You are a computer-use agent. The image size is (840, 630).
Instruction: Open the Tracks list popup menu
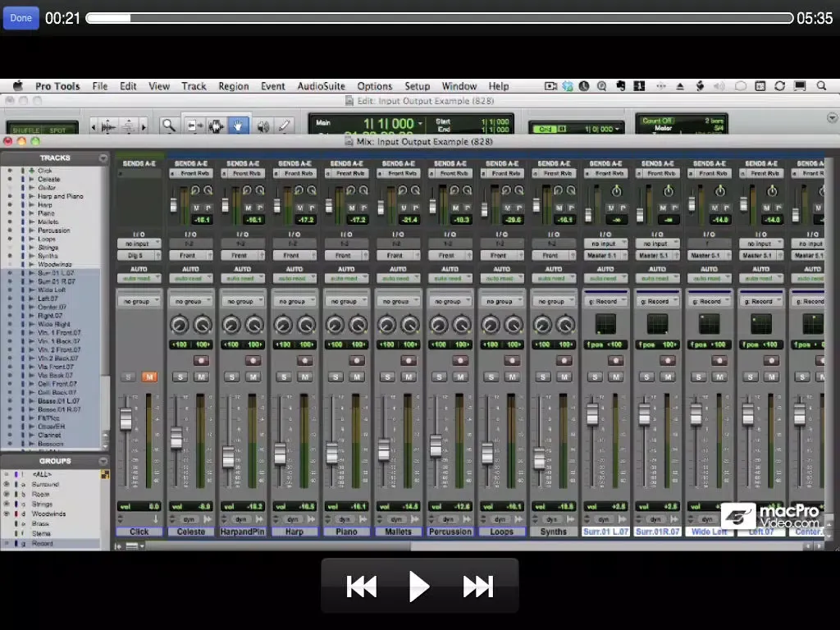point(103,158)
